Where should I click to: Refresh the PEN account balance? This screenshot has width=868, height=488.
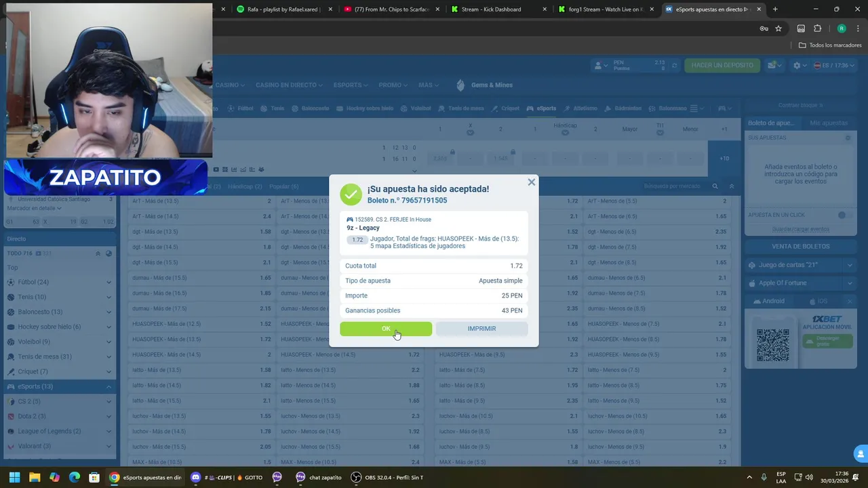pos(674,66)
